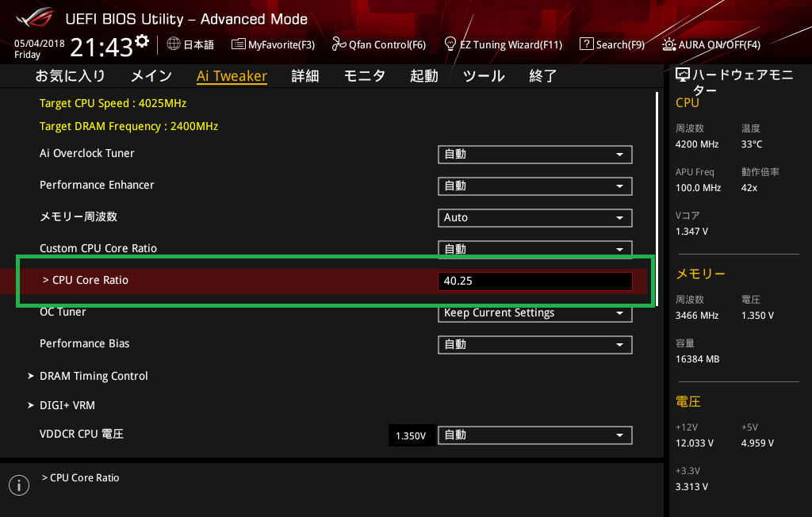Click the 1.350V VDDCR voltage value box
Image resolution: width=812 pixels, height=517 pixels.
point(412,435)
